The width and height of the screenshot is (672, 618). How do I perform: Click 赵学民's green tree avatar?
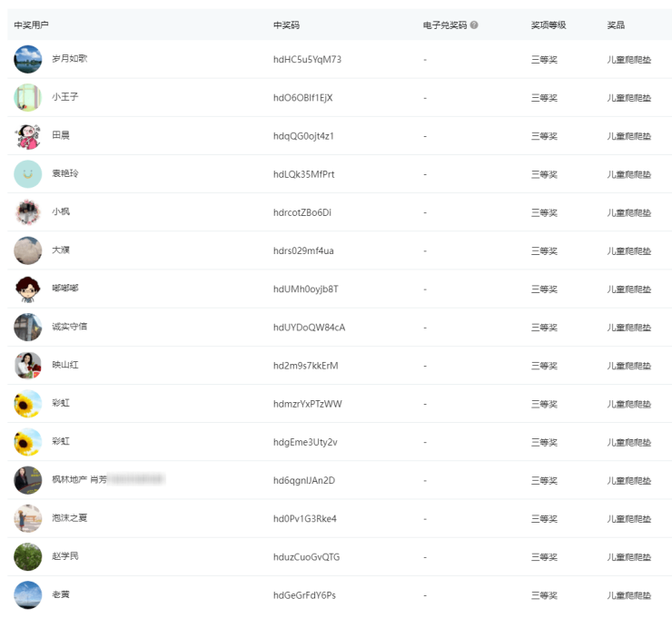click(28, 557)
